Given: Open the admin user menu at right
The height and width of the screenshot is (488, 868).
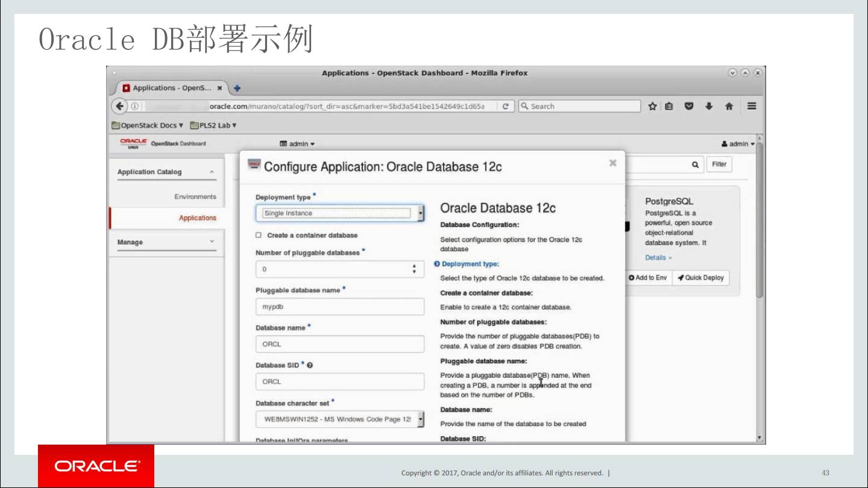Looking at the screenshot, I should pyautogui.click(x=738, y=144).
